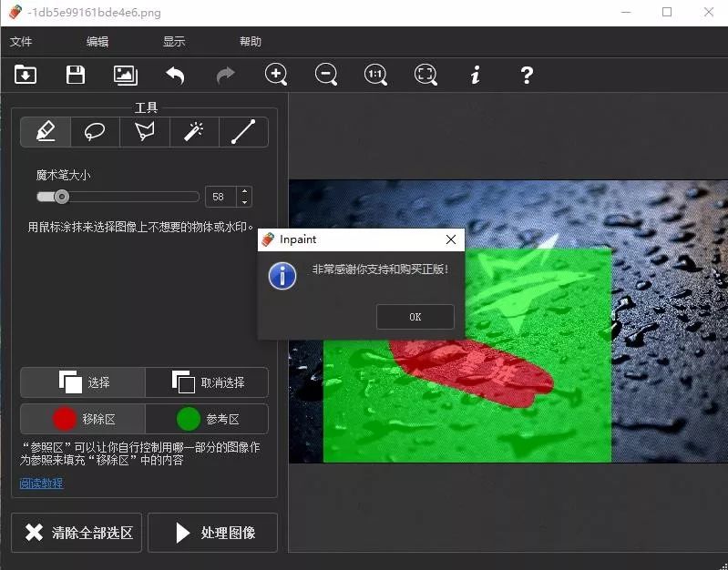Click the open file icon in toolbar
This screenshot has width=728, height=570.
pyautogui.click(x=26, y=76)
